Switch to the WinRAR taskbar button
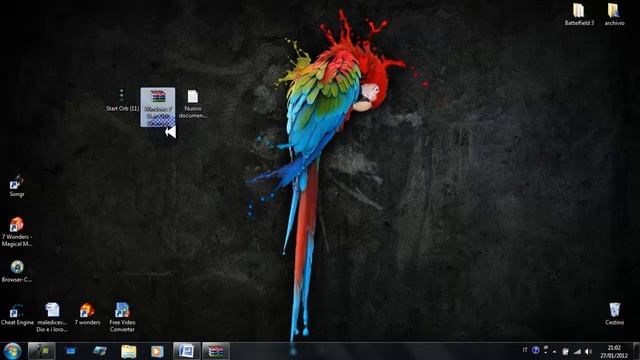 tap(216, 351)
